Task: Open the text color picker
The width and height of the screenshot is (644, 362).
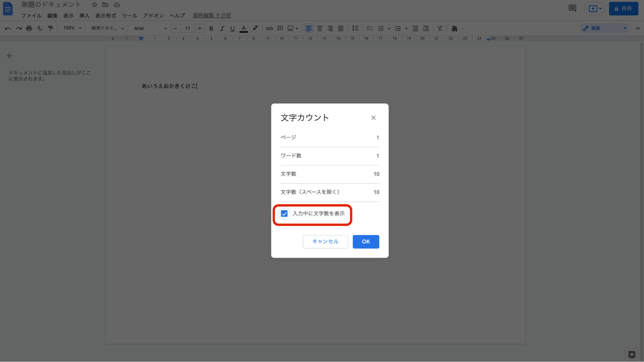Action: coord(244,28)
